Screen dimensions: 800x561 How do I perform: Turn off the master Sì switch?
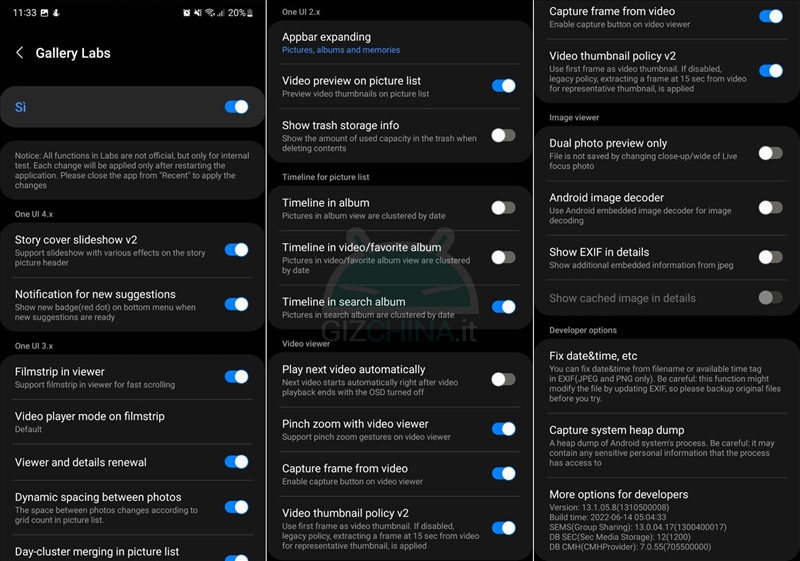(236, 107)
